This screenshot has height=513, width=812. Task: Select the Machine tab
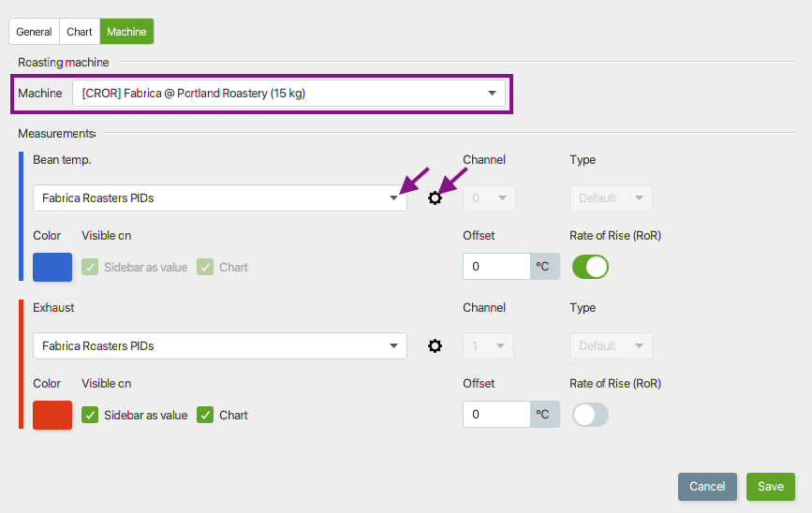pyautogui.click(x=126, y=32)
